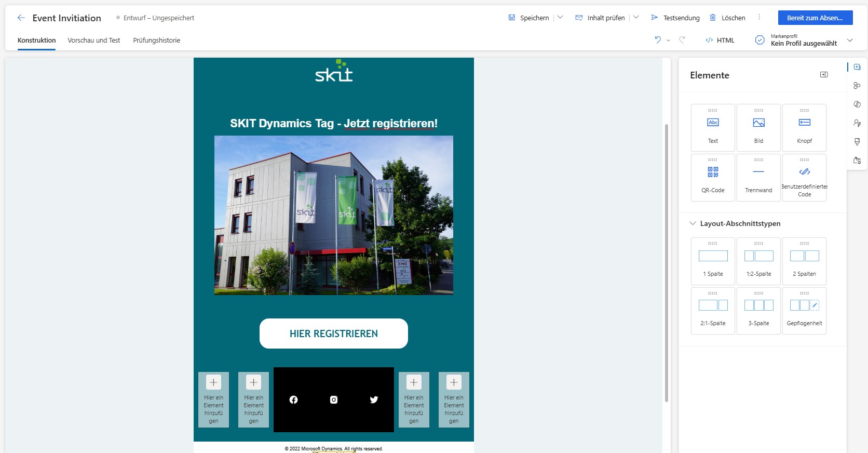Select the Text element tile
Image resolution: width=868 pixels, height=453 pixels.
tap(713, 128)
